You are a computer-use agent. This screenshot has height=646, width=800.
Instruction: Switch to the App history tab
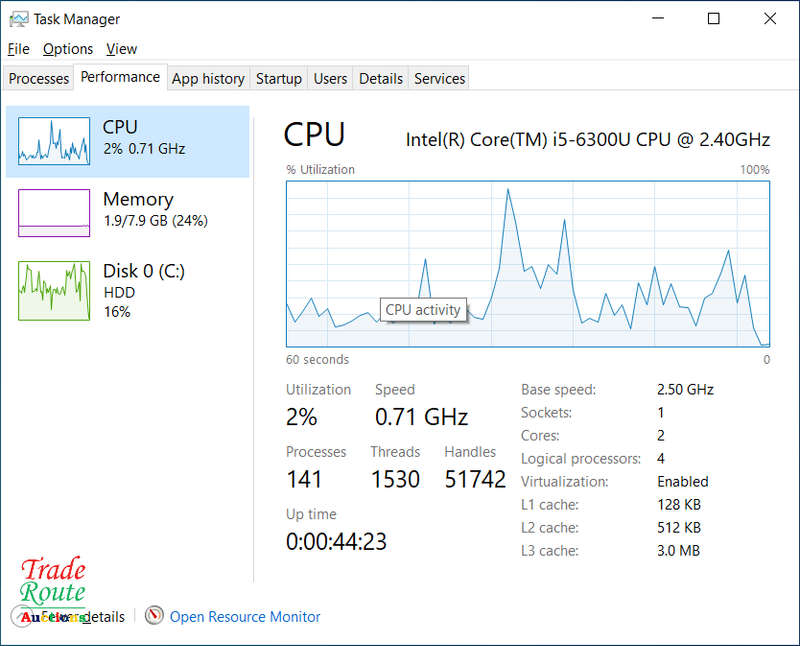[x=208, y=79]
